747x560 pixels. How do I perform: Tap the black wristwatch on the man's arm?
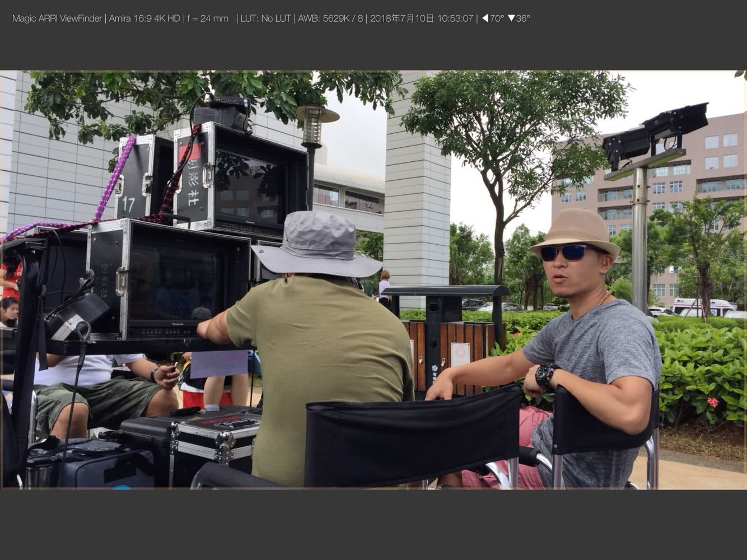[x=545, y=376]
